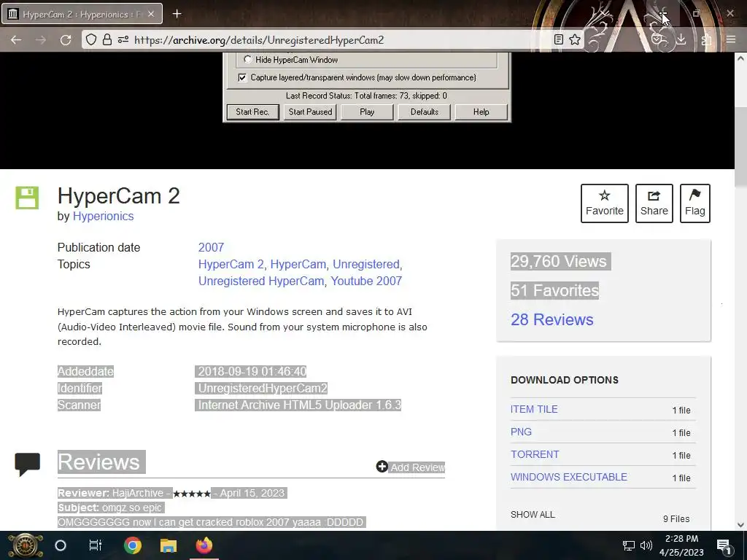This screenshot has width=747, height=560.
Task: Open the extensions puzzle icon
Action: pos(706,40)
